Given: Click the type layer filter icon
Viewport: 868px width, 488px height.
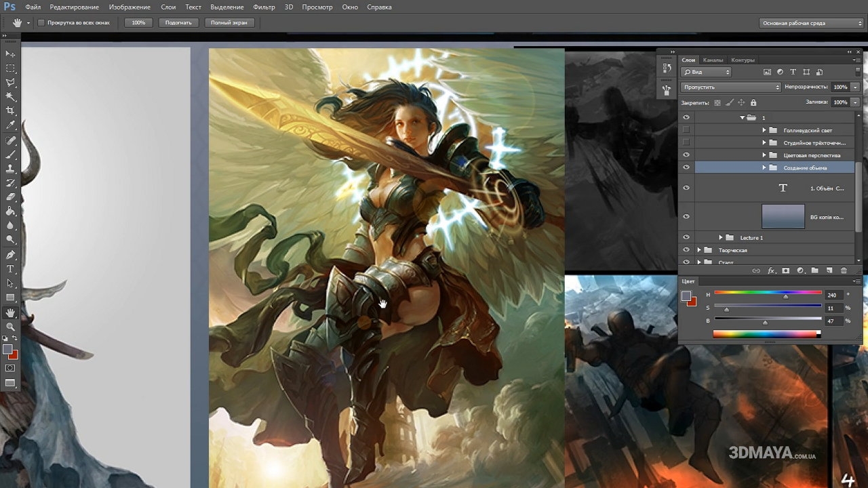Looking at the screenshot, I should coord(793,72).
